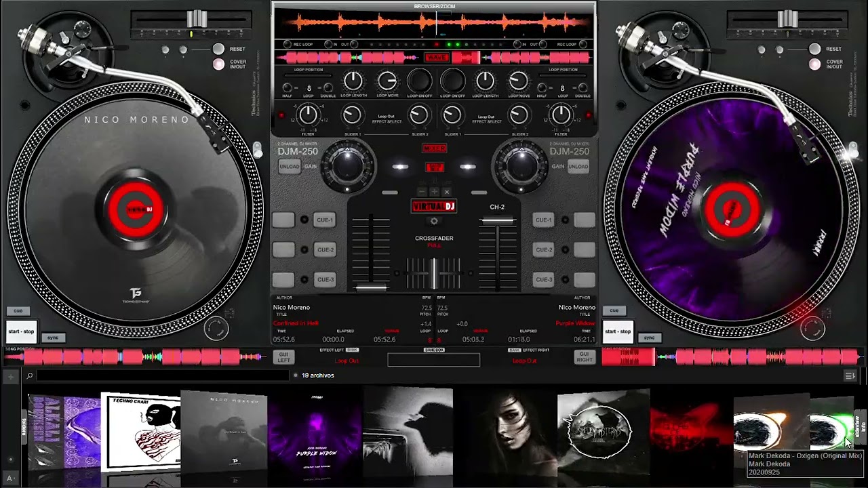Image resolution: width=868 pixels, height=488 pixels.
Task: Click the CH-2 volume fader handle
Action: (x=498, y=221)
